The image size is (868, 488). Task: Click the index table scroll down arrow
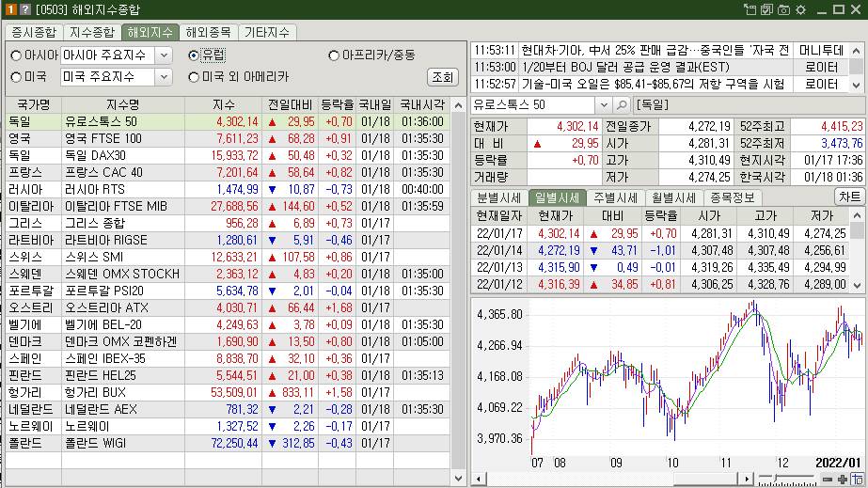(458, 478)
